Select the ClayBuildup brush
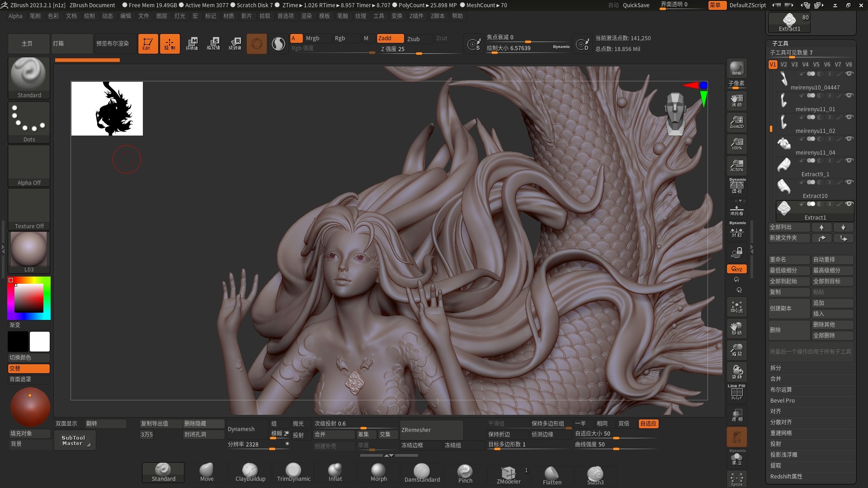The height and width of the screenshot is (488, 868). tap(250, 473)
